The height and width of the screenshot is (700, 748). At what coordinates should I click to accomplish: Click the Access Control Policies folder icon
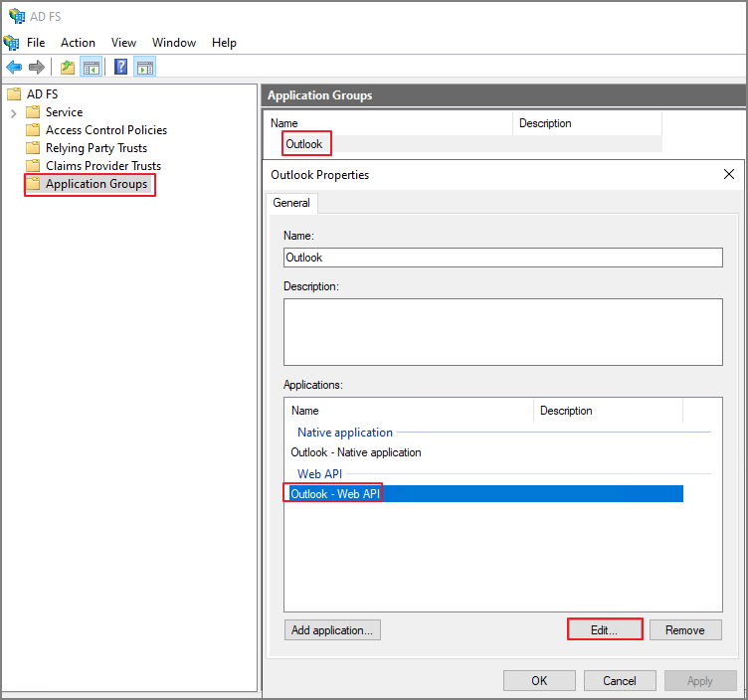pos(33,129)
